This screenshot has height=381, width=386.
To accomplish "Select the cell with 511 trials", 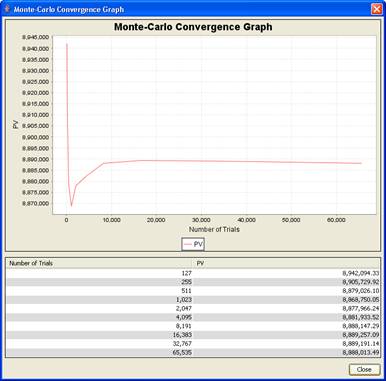I will [x=100, y=291].
